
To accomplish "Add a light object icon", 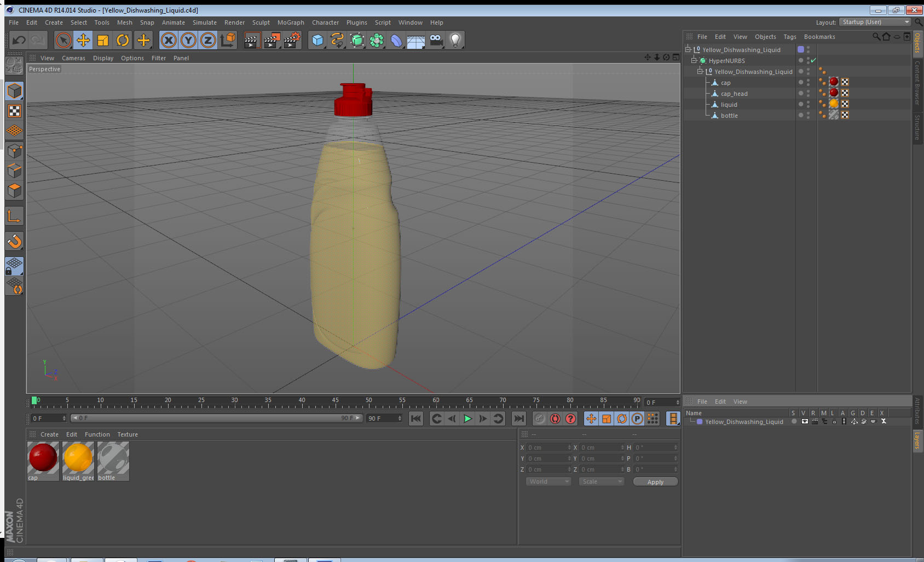I will tap(455, 40).
